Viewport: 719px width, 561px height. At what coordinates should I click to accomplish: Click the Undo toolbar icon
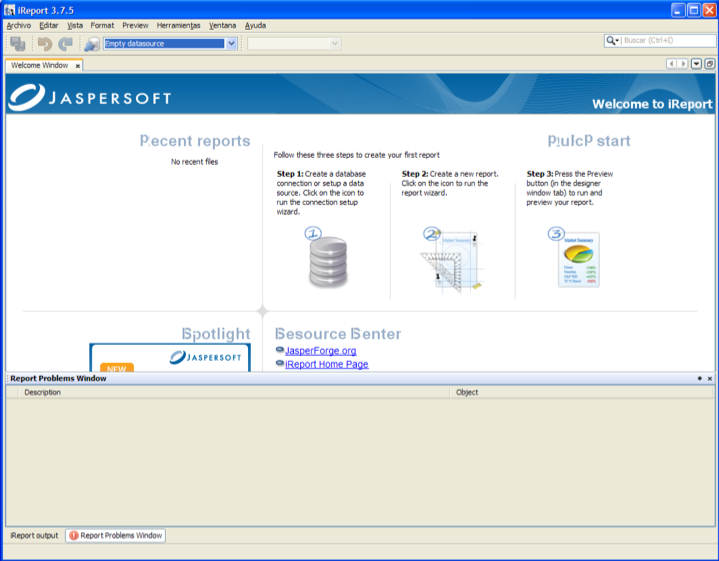tap(44, 44)
